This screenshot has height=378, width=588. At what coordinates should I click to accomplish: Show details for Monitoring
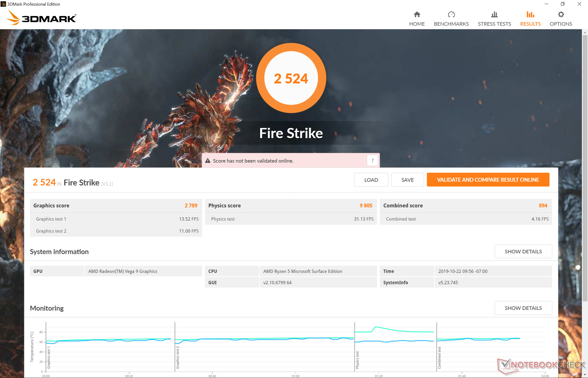(523, 308)
